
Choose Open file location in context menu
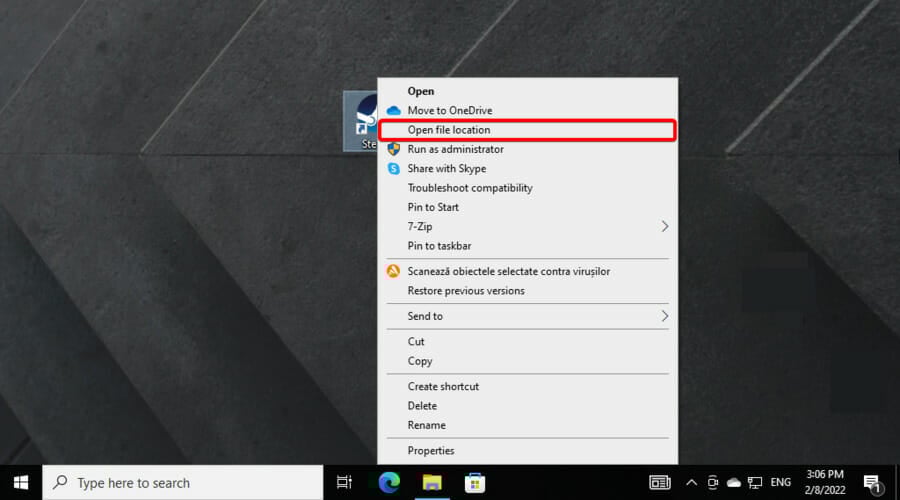pyautogui.click(x=449, y=130)
